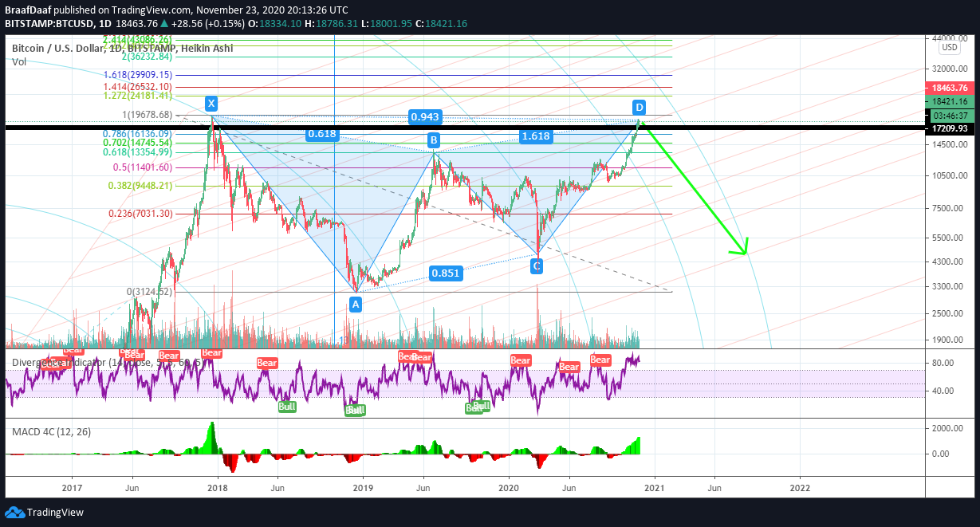Click the C:18421.16 close value in the header
Image resolution: width=980 pixels, height=527 pixels.
click(x=443, y=24)
